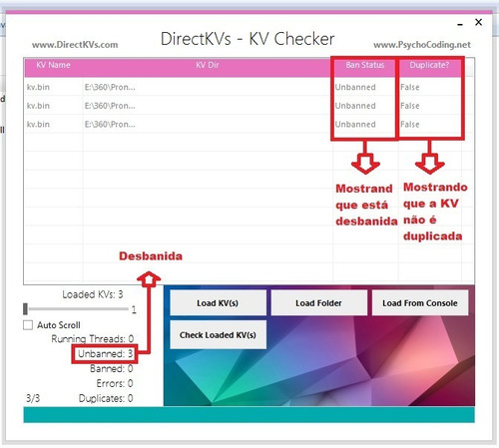The width and height of the screenshot is (499, 448).
Task: Click the 'Unbanned: 3' counter
Action: (105, 354)
